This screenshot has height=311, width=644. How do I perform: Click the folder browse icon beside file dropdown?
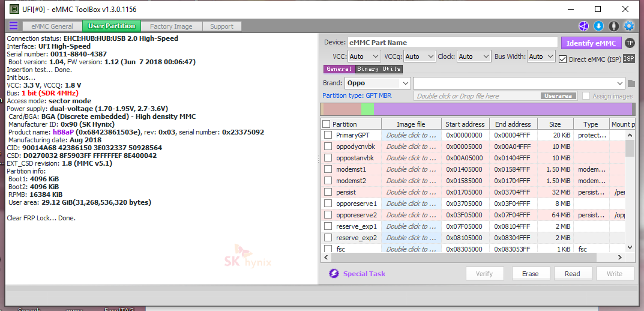tap(631, 83)
